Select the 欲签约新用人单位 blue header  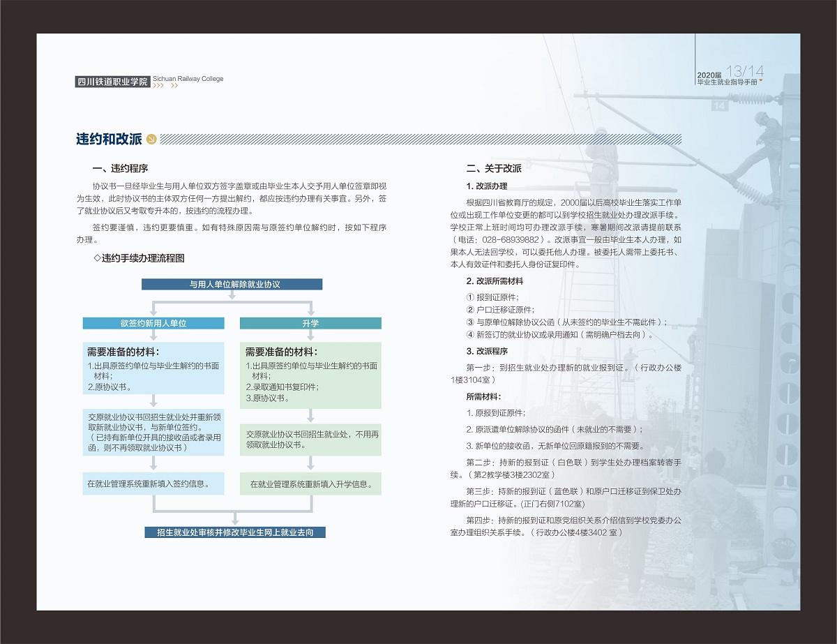[153, 324]
